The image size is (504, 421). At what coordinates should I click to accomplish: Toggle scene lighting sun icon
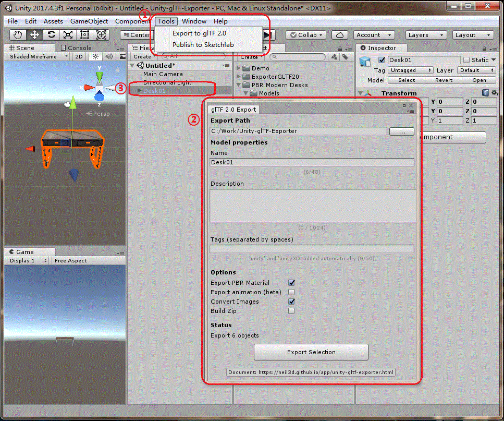[x=95, y=57]
